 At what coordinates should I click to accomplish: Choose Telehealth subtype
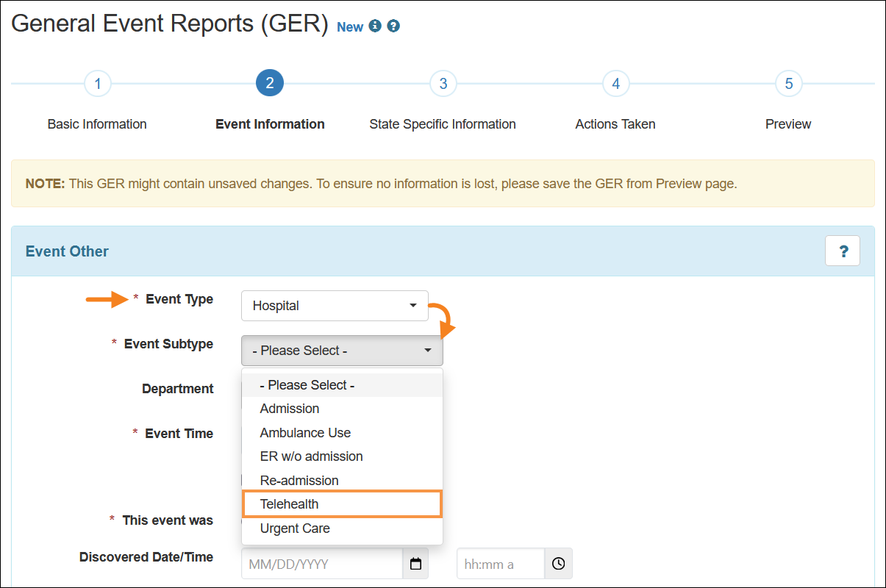click(343, 504)
